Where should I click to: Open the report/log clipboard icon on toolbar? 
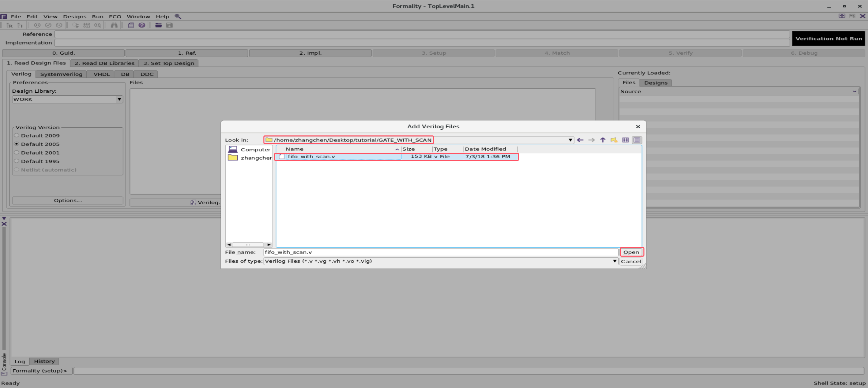tap(131, 25)
